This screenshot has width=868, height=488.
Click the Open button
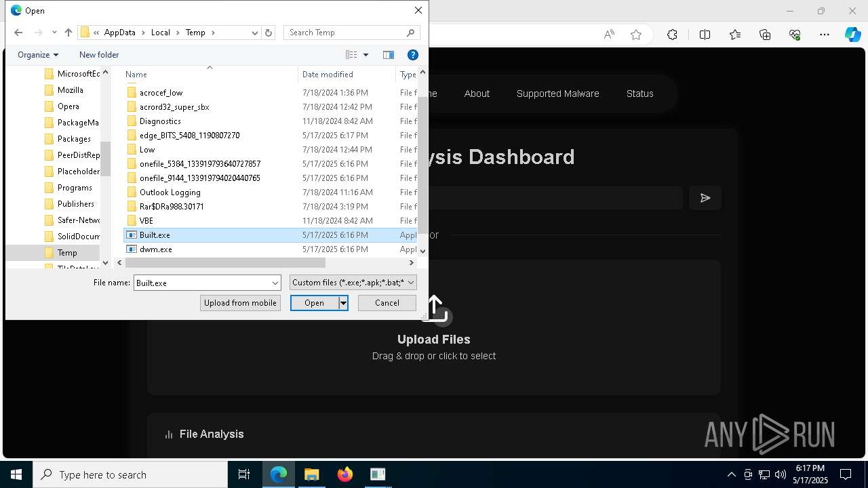point(315,303)
